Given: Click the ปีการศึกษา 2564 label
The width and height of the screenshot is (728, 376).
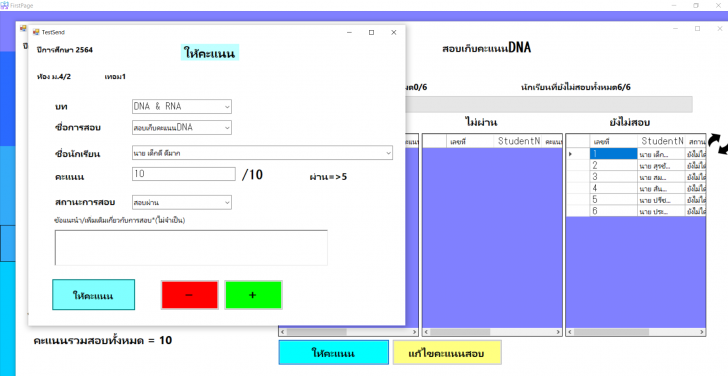Looking at the screenshot, I should 65,50.
